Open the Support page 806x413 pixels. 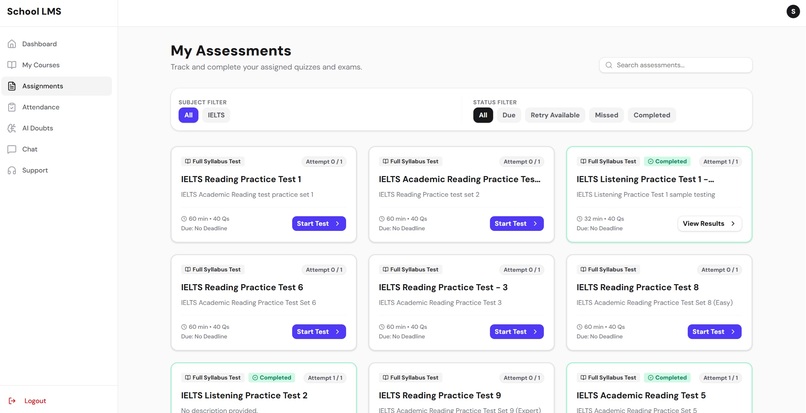[57, 171]
